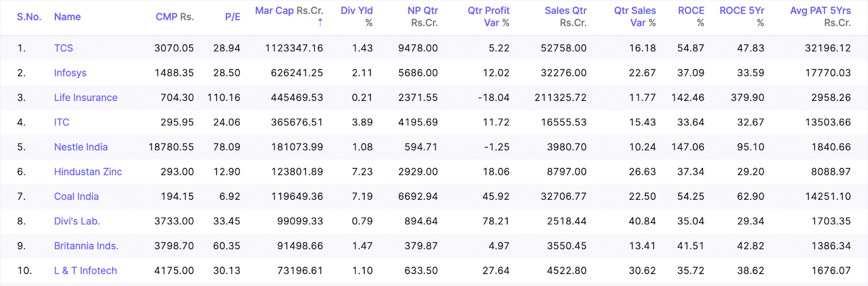The height and width of the screenshot is (286, 868).
Task: Click the Mar Cap ascending sort arrow
Action: point(320,22)
